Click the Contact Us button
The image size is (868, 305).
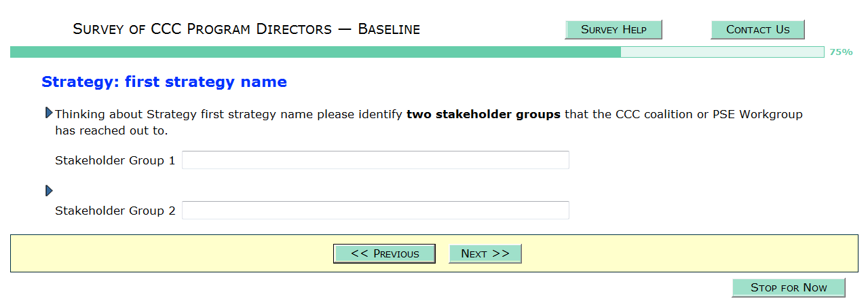(757, 30)
